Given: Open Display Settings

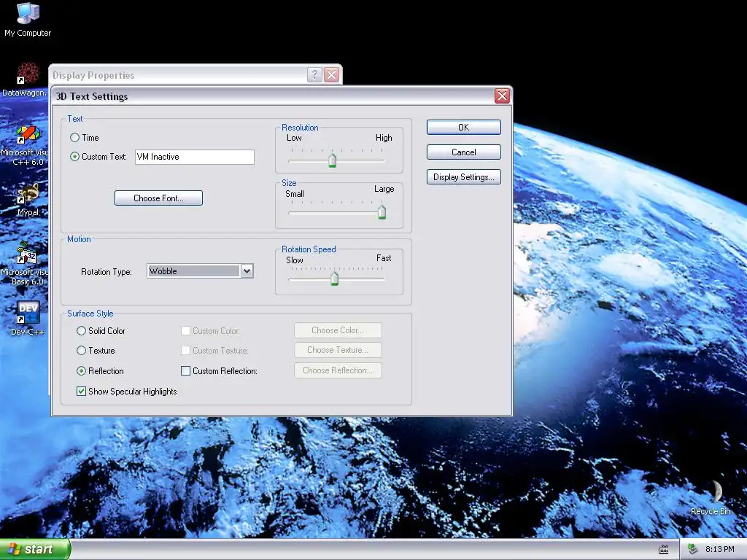Looking at the screenshot, I should tap(463, 176).
